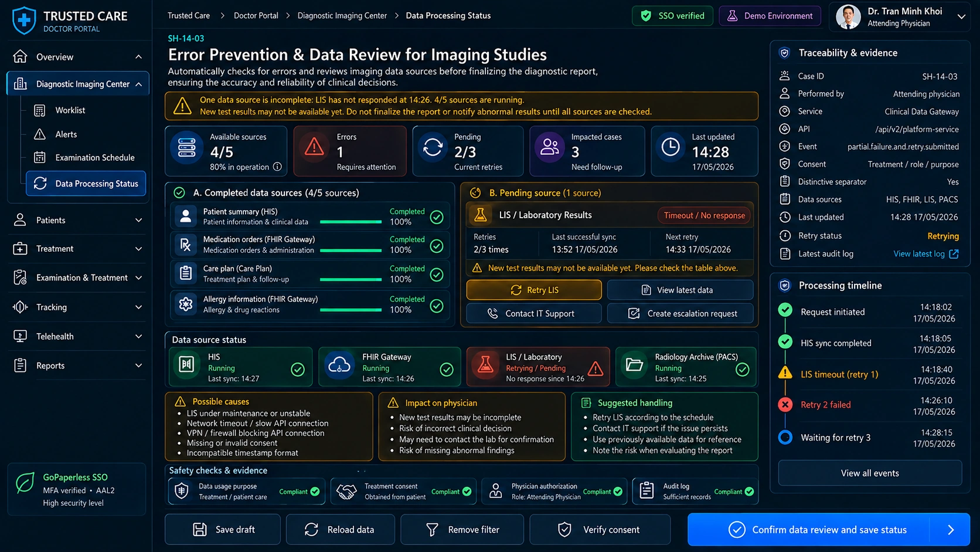Click the HIS hospital status icon
Viewport: 980px width, 552px height.
[x=186, y=365]
